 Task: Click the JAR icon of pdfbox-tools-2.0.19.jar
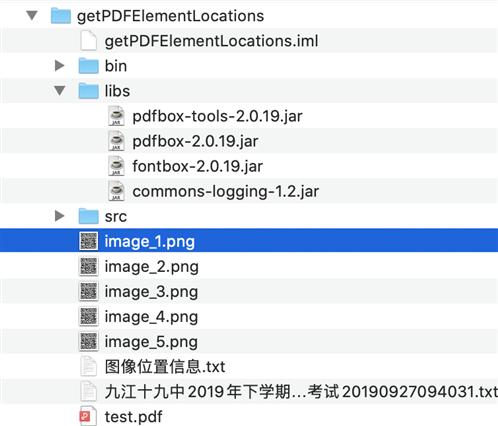point(116,116)
